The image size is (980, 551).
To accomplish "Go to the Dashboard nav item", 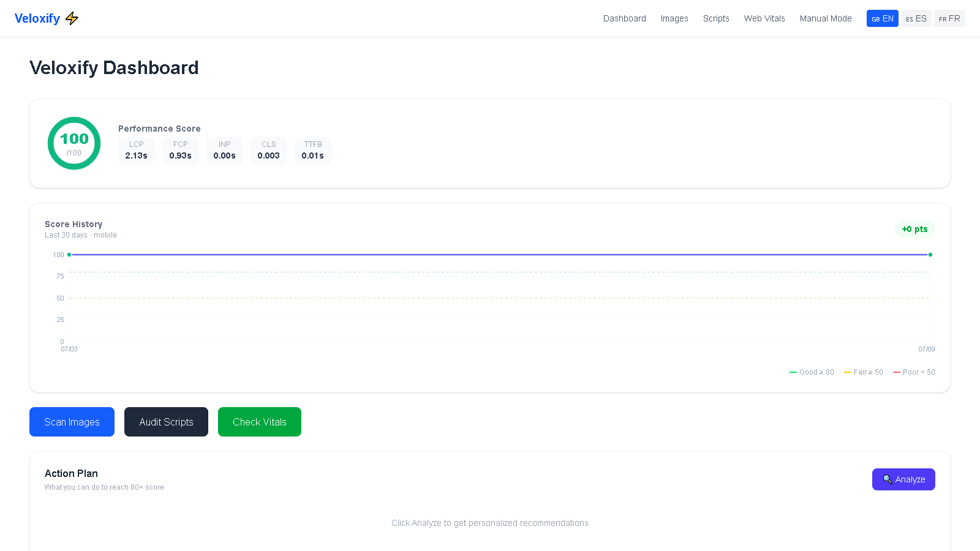I will (x=625, y=18).
